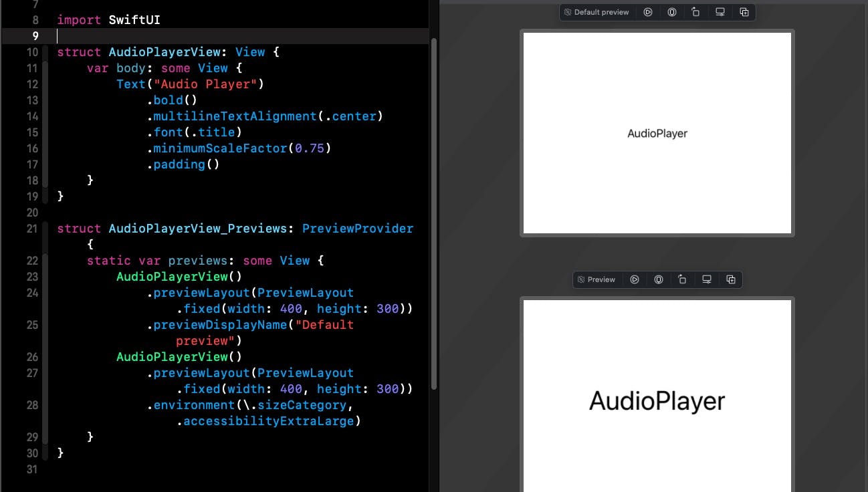The image size is (868, 492).
Task: Click 'struct AudioPlayerView: View' declaration on line 10
Action: click(160, 52)
